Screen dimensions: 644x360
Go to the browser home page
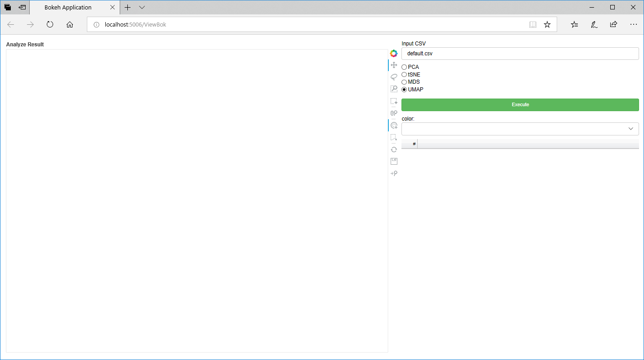(70, 25)
